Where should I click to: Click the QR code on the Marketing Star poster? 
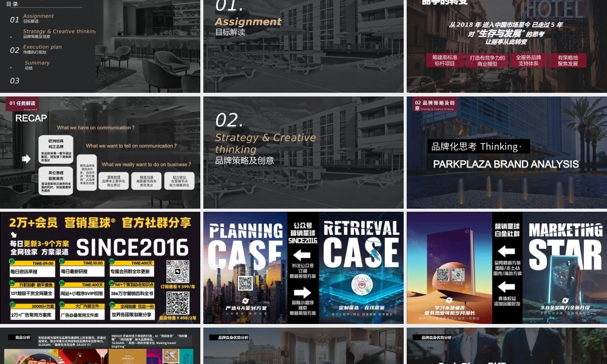[443, 275]
